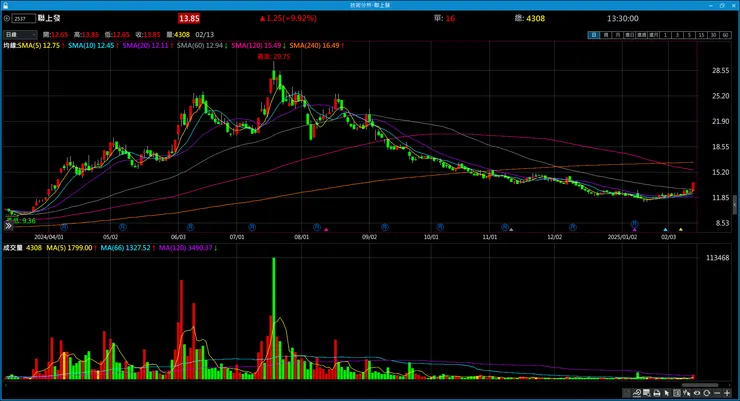Viewport: 740px width, 401px height.
Task: Click the cyan triangle event marker near 02/03
Action: [x=665, y=230]
